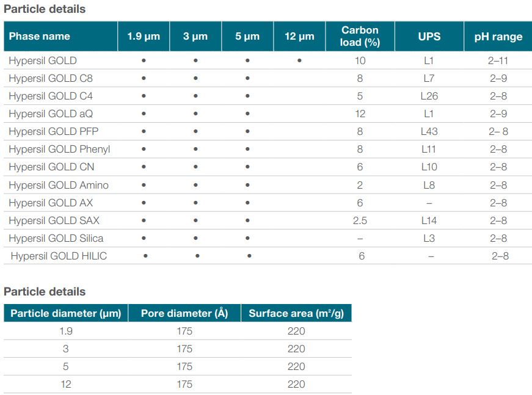532x395 pixels.
Task: Click the Hypersil GOLD CN phase name
Action: pyautogui.click(x=51, y=167)
